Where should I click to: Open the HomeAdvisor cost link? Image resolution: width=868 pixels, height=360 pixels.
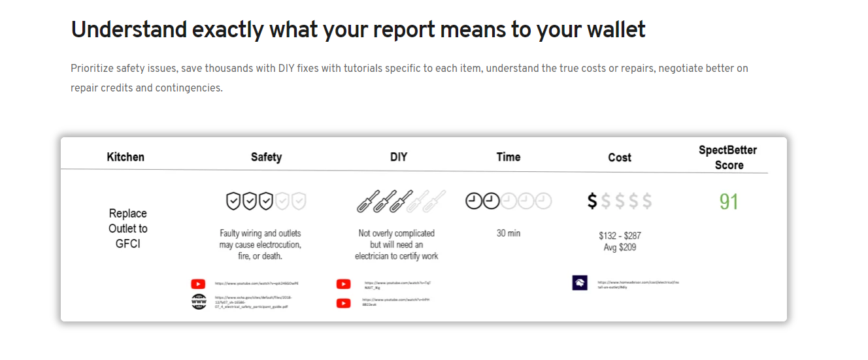click(x=638, y=285)
